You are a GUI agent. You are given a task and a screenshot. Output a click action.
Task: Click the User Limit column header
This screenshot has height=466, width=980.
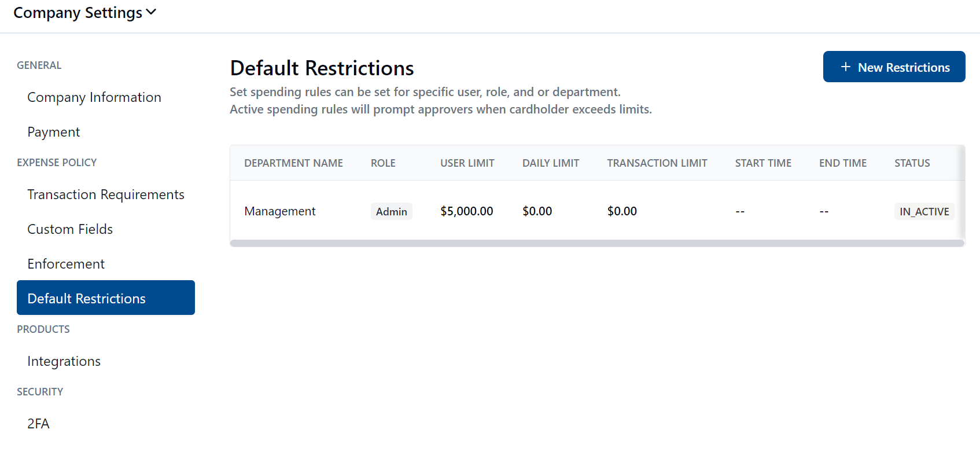[467, 163]
